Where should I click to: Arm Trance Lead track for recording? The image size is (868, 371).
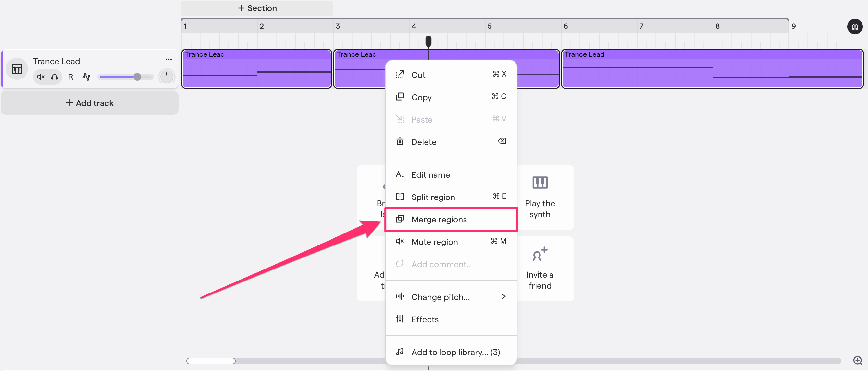(x=70, y=77)
